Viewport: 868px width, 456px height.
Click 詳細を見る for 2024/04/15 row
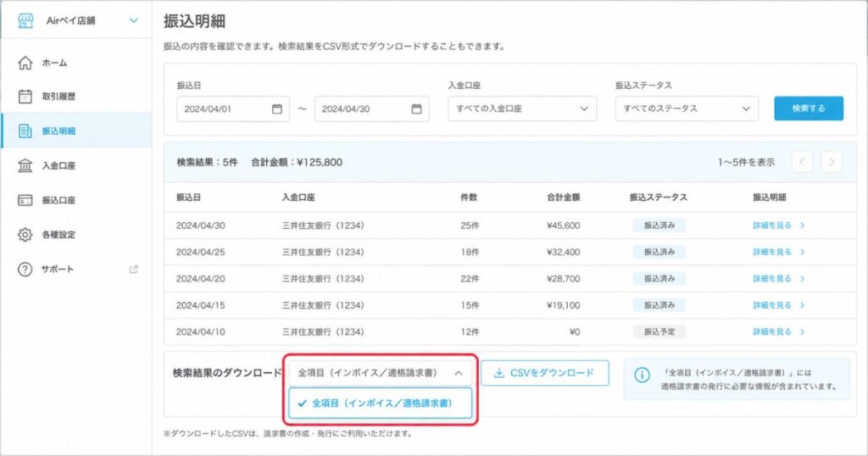778,305
